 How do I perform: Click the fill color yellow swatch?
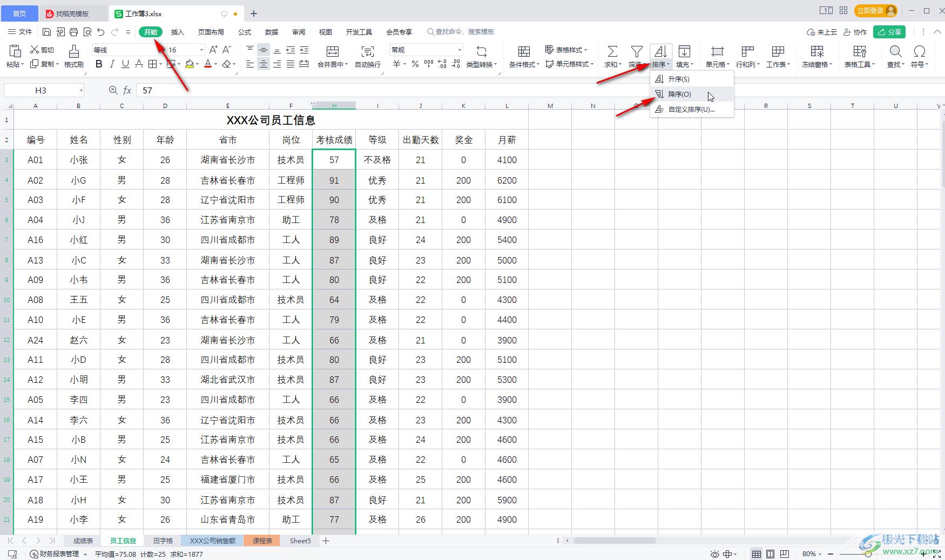(x=189, y=64)
